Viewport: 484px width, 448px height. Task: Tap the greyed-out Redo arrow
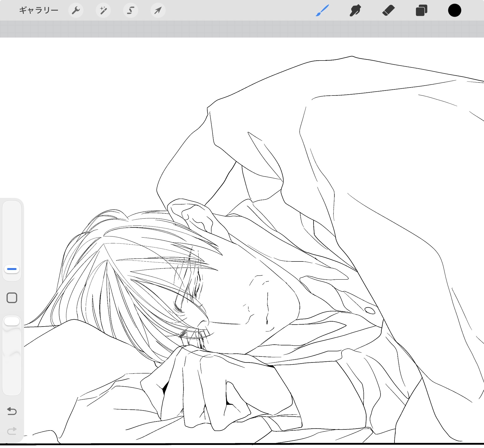12,431
